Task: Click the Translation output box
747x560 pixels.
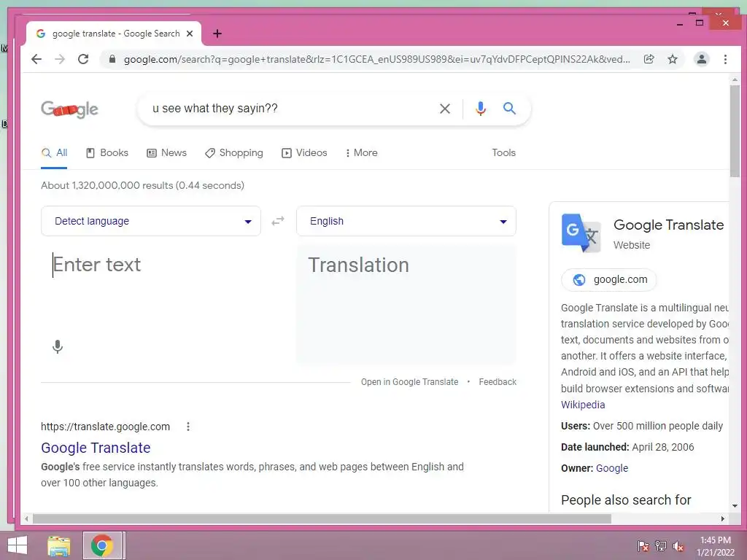Action: (x=406, y=305)
